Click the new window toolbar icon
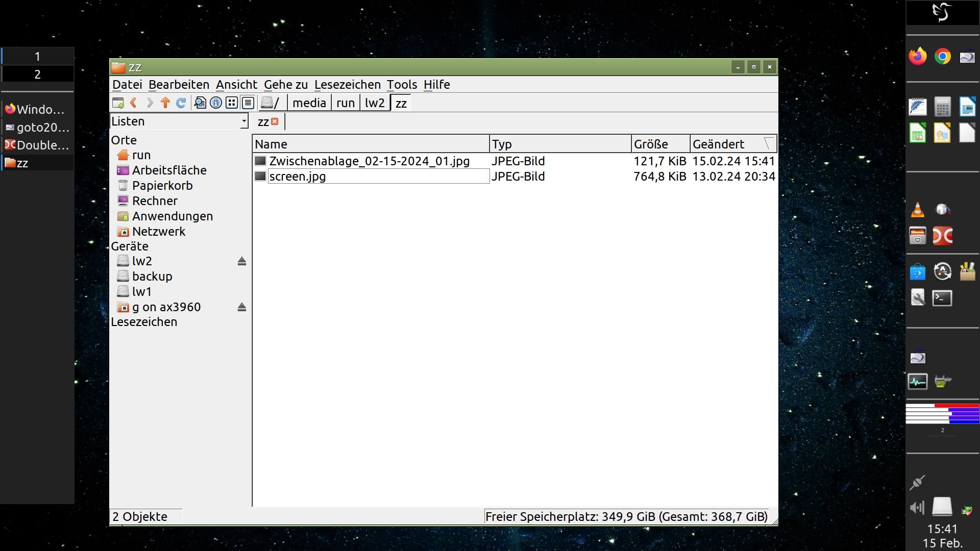The width and height of the screenshot is (980, 551). [118, 103]
